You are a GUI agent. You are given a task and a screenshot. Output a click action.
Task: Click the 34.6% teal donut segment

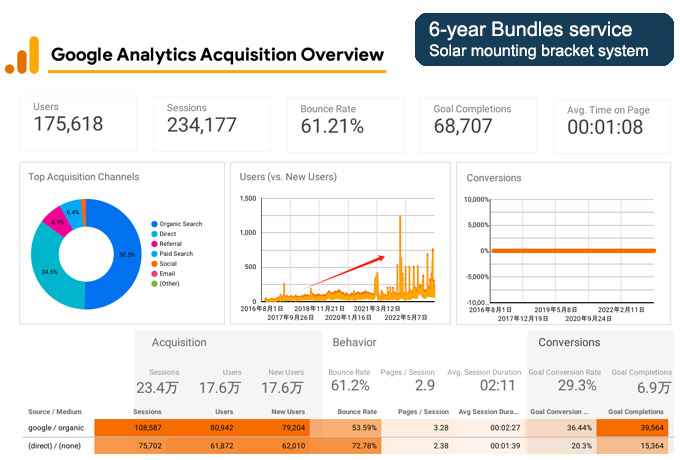point(49,272)
